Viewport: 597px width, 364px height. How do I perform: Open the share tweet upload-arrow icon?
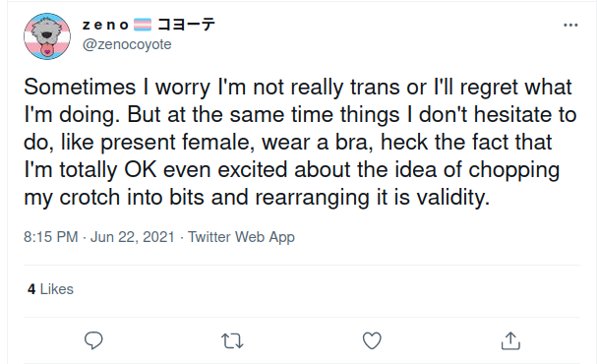click(510, 340)
